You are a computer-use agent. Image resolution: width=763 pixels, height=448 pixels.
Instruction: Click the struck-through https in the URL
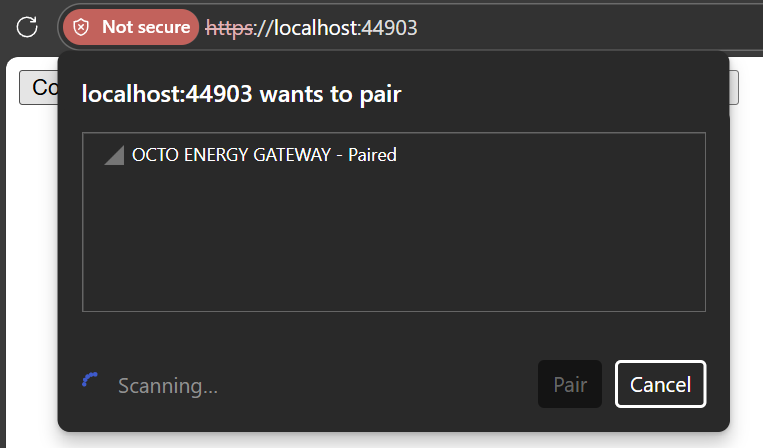(x=229, y=28)
